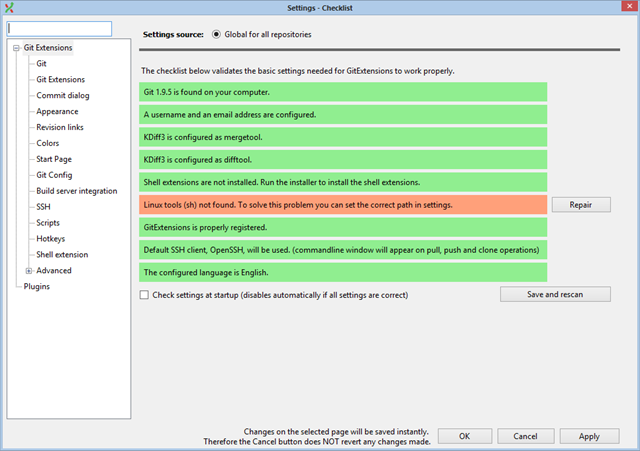Click KDiff3 is configured as mergetool row

point(343,137)
